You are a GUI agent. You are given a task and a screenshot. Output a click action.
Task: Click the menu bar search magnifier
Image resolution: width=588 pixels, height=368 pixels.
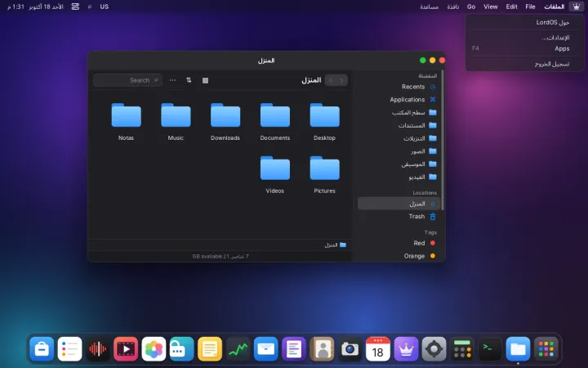pos(90,7)
